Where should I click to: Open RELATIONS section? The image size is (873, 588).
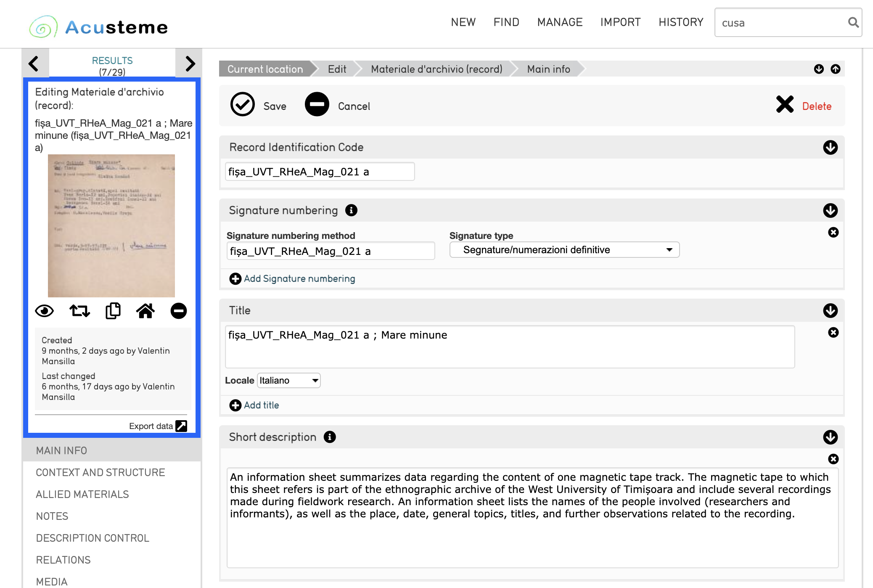(x=63, y=560)
